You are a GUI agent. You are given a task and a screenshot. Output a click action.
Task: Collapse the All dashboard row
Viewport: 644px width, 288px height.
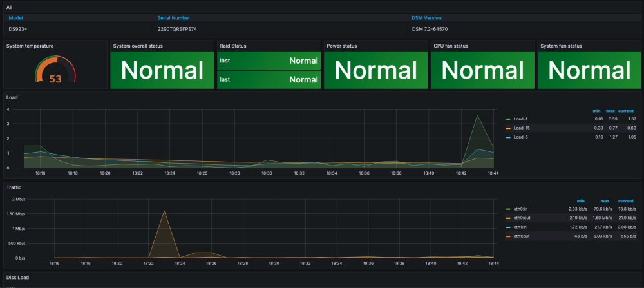(9, 7)
